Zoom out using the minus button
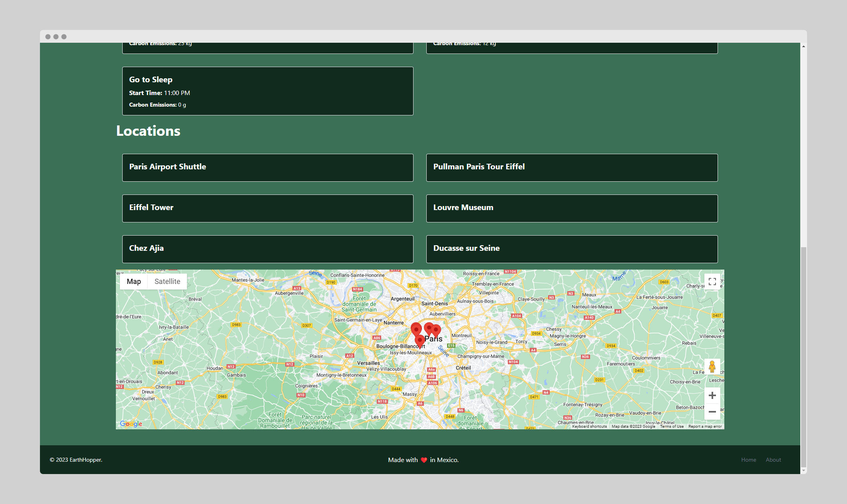This screenshot has height=504, width=847. tap(712, 412)
